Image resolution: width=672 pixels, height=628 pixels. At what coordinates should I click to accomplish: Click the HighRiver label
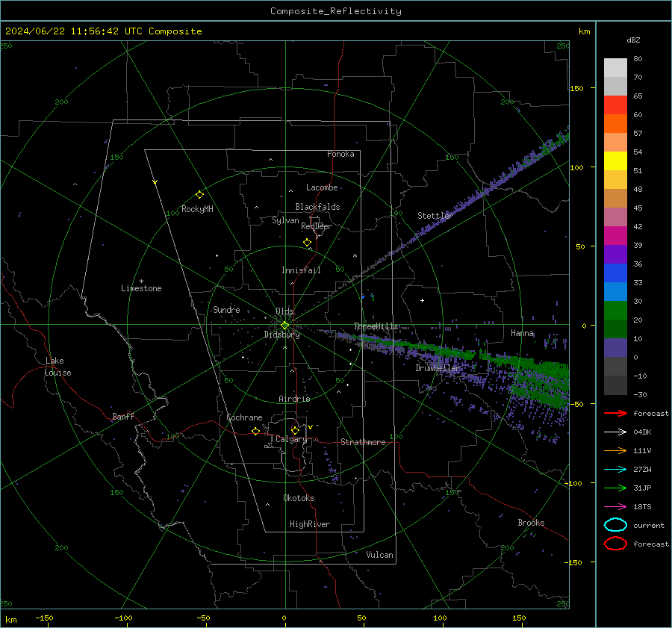tap(310, 524)
